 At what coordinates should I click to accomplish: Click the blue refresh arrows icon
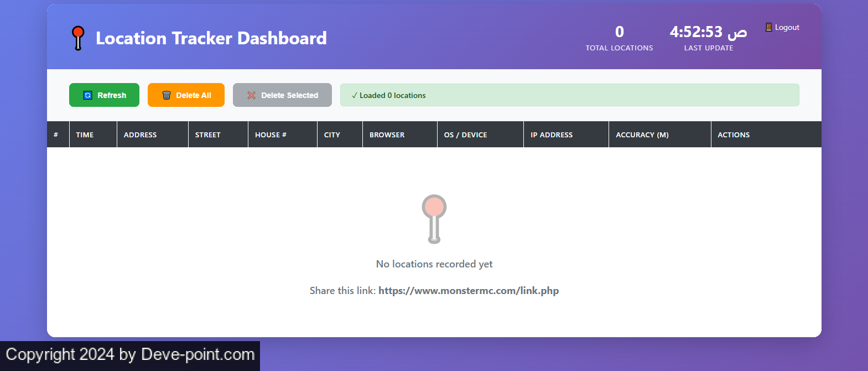(87, 95)
